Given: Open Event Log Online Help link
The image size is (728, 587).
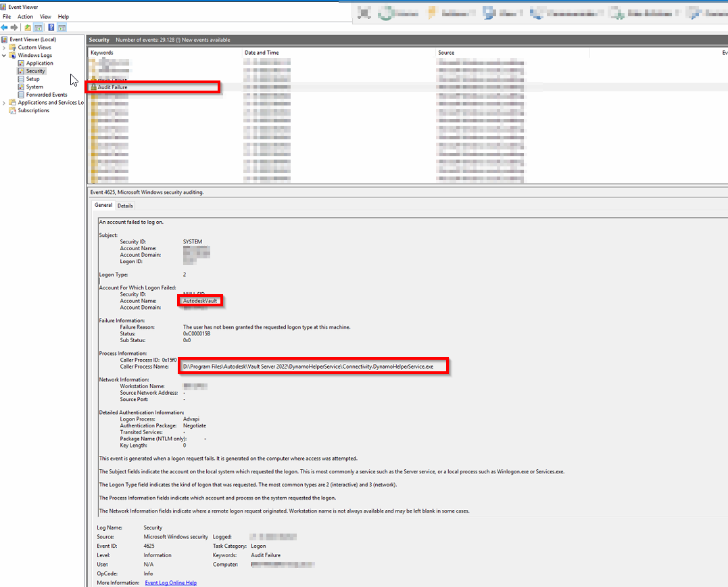Looking at the screenshot, I should click(170, 582).
